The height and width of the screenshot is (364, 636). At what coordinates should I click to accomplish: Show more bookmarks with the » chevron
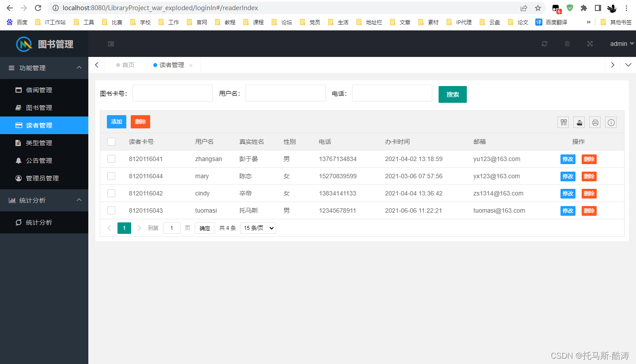[588, 22]
